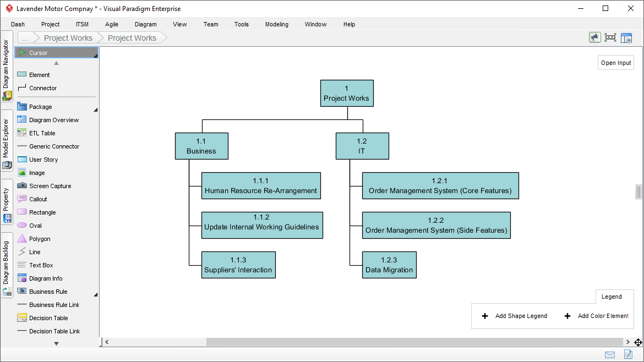
Task: Pick the Diagram Info tool
Action: coord(56,278)
